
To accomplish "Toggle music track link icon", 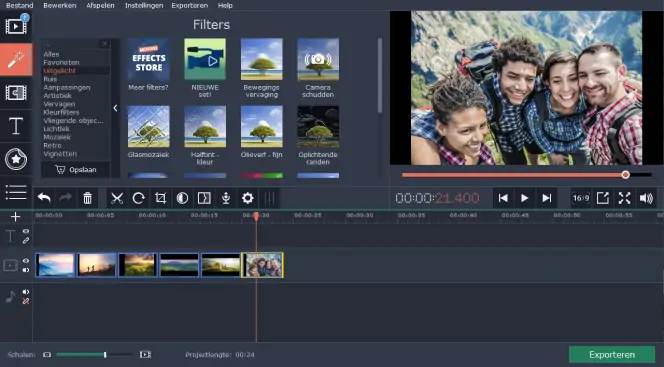I will tap(26, 301).
